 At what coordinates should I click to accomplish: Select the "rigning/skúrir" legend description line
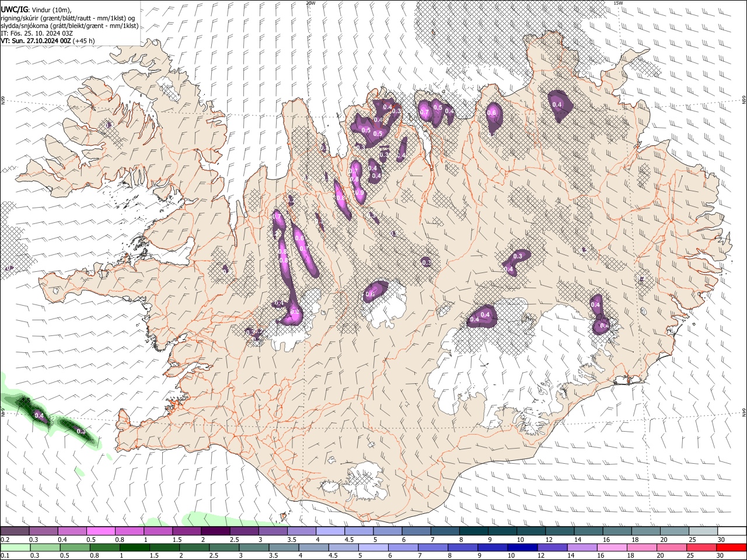[67, 18]
